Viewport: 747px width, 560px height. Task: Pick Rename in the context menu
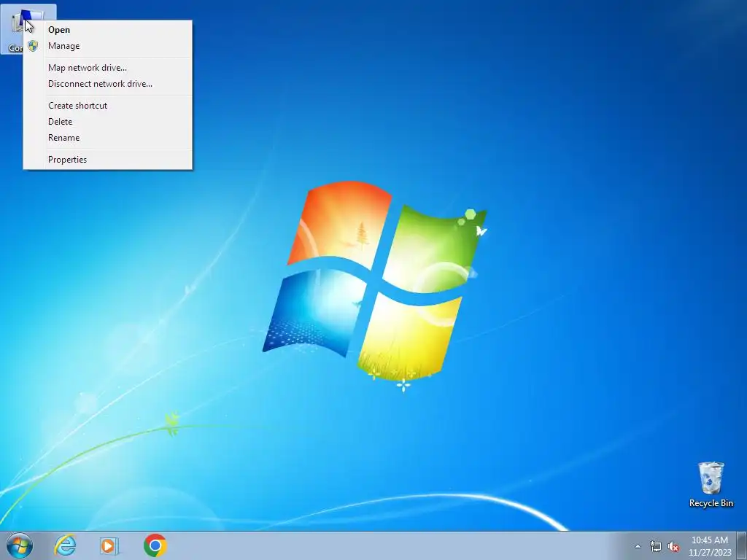[x=108, y=138]
